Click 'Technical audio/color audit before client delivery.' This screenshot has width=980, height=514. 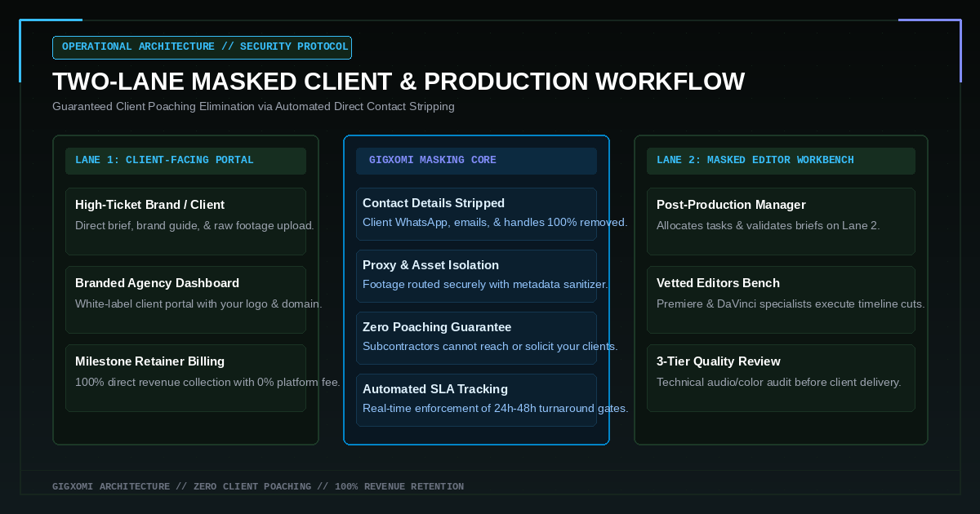click(779, 383)
